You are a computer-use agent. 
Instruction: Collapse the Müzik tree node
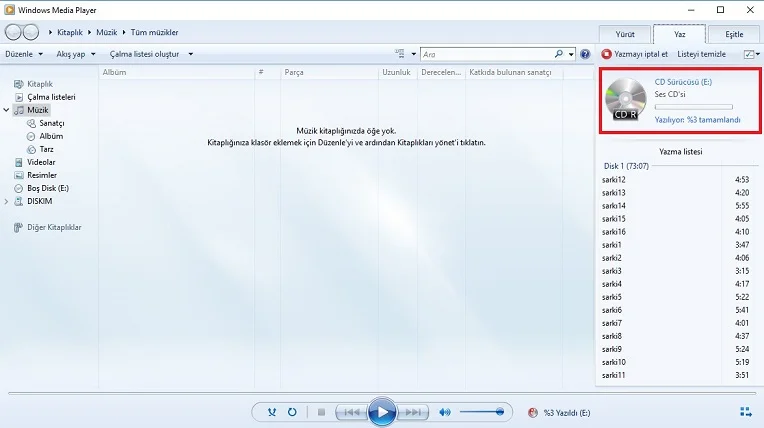point(6,110)
